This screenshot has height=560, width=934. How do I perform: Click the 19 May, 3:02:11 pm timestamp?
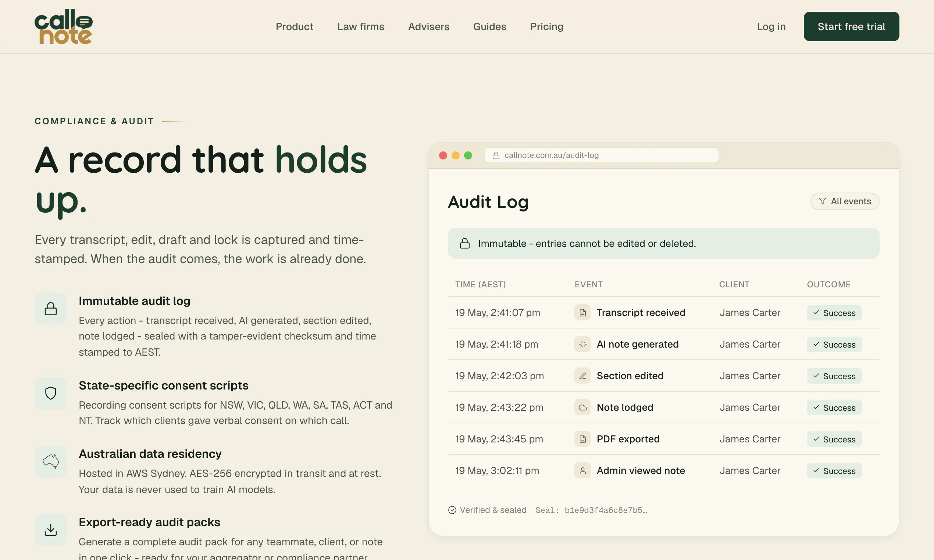tap(497, 471)
